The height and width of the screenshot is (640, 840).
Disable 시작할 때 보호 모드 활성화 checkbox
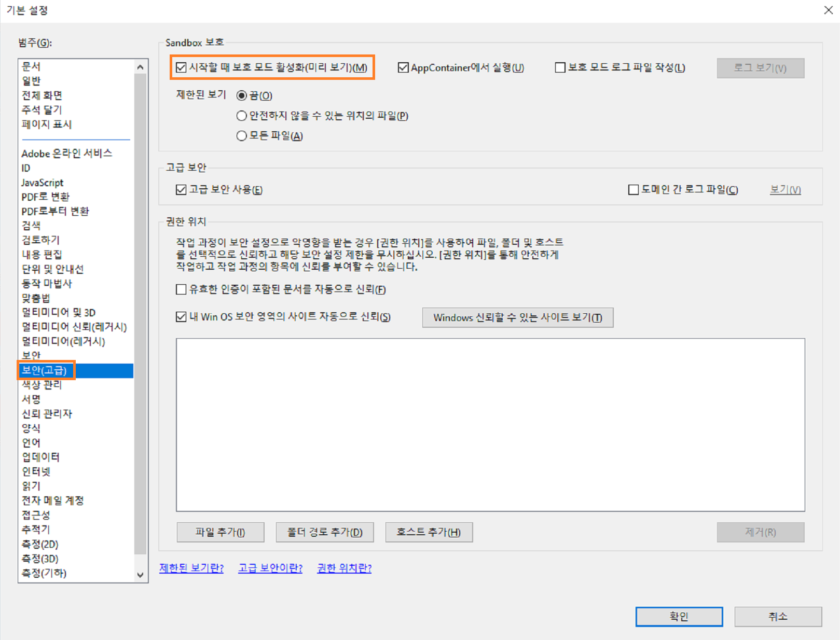[x=181, y=67]
